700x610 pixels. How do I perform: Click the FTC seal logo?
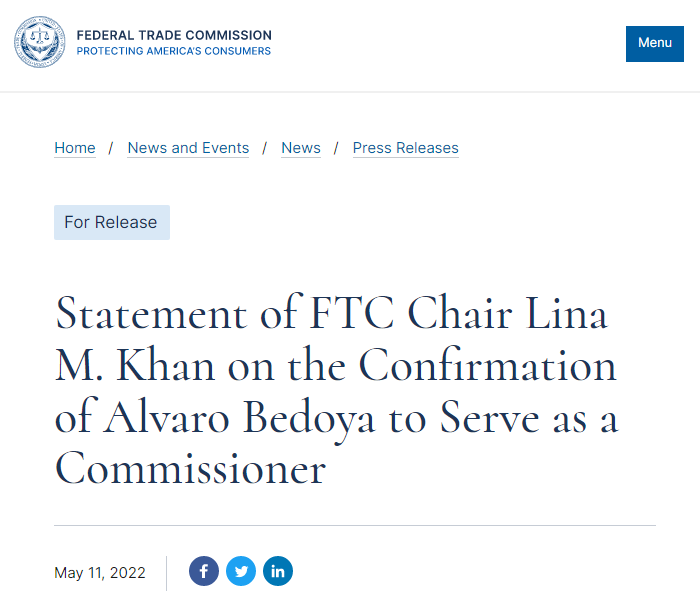coord(40,43)
